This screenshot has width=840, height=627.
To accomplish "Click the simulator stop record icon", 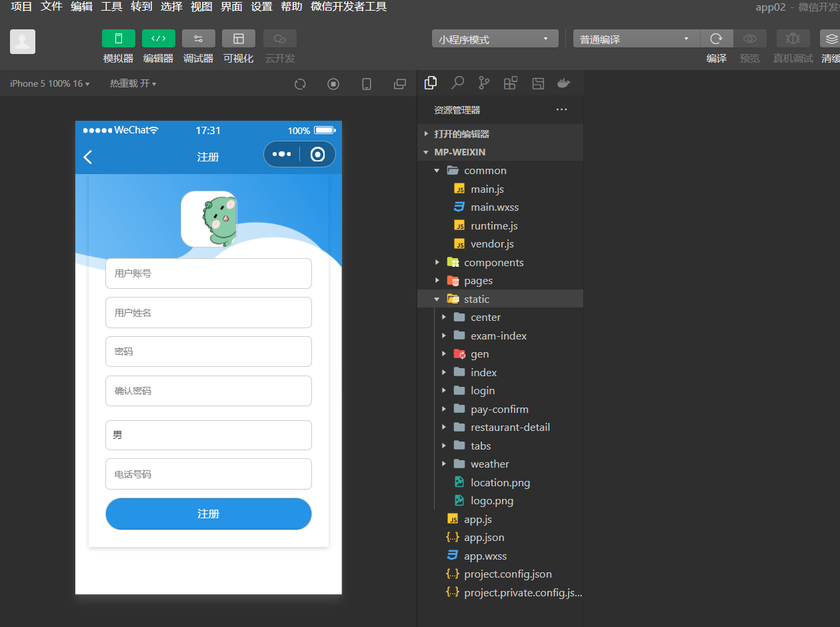I will click(333, 83).
